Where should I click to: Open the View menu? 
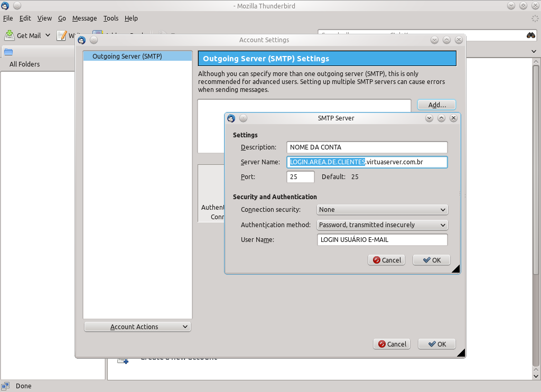[44, 18]
